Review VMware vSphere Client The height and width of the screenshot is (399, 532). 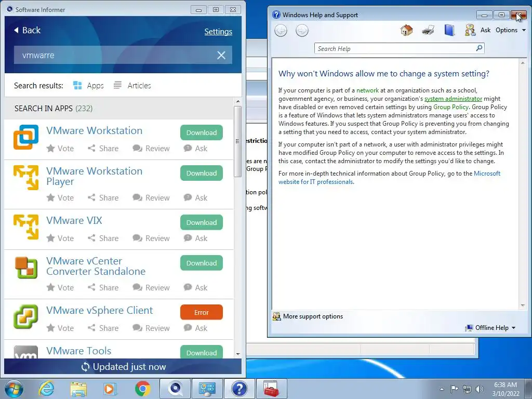pyautogui.click(x=151, y=328)
